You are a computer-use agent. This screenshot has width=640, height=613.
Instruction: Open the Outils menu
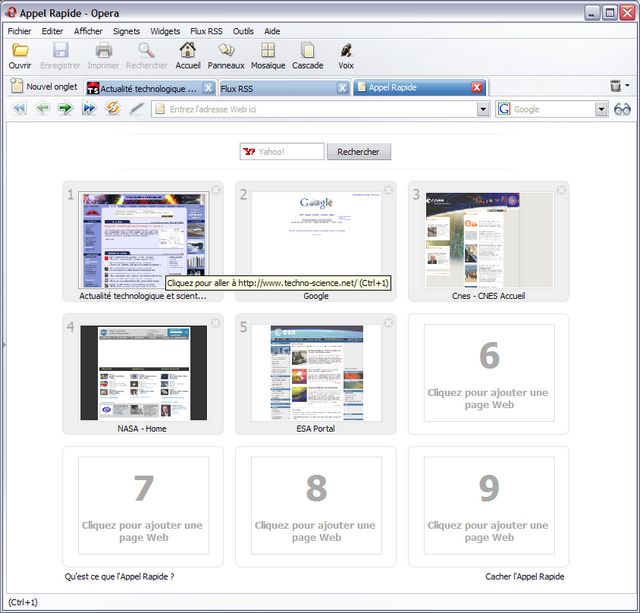click(x=243, y=31)
